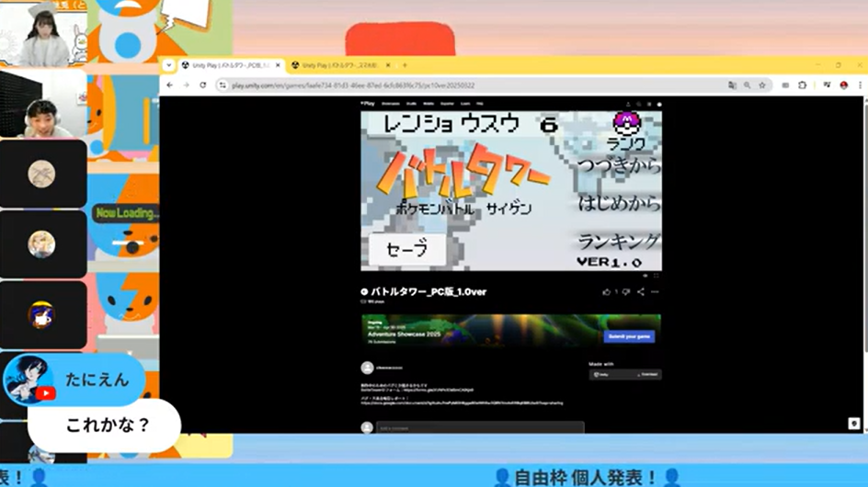Select the top participant video with nurse hat
The height and width of the screenshot is (487, 868).
click(43, 33)
